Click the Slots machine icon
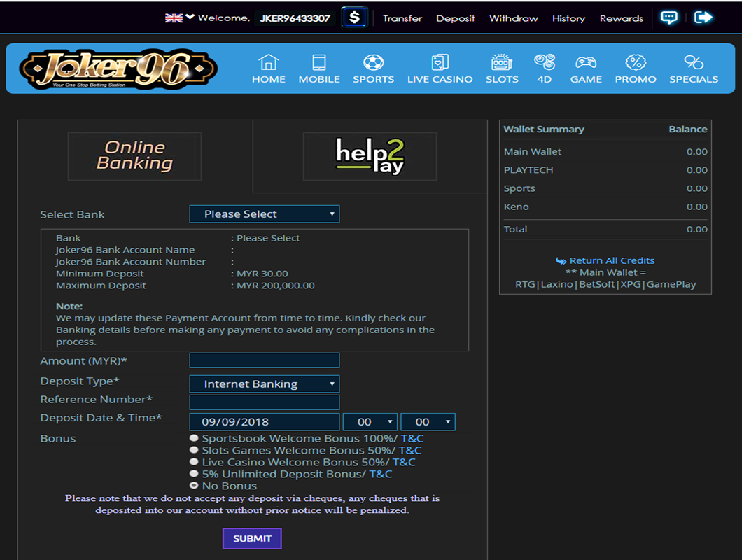The image size is (742, 560). pyautogui.click(x=502, y=62)
